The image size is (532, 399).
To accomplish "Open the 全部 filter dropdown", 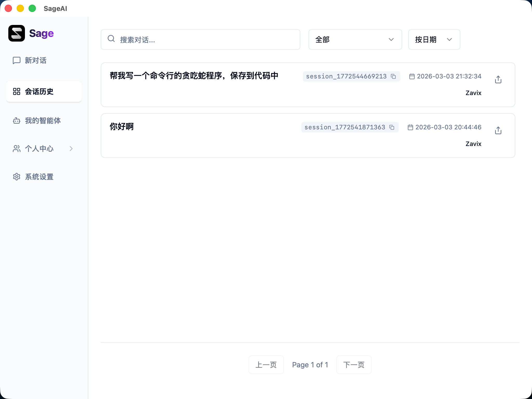I will point(355,39).
